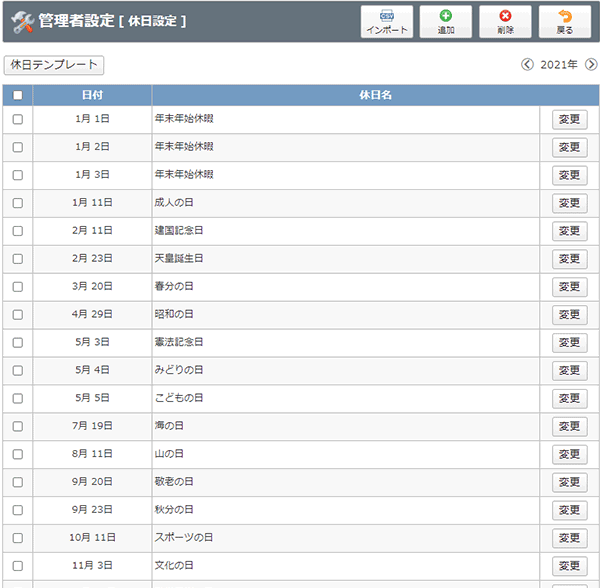
Task: Click the 日付 column header
Action: tap(92, 95)
